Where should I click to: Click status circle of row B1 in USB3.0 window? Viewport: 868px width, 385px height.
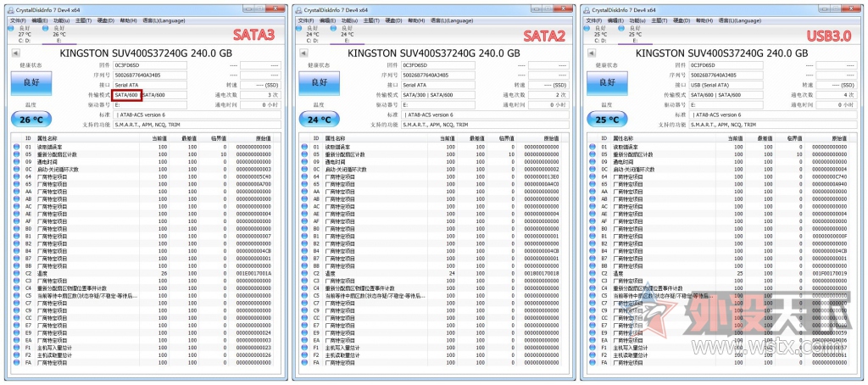pyautogui.click(x=593, y=236)
